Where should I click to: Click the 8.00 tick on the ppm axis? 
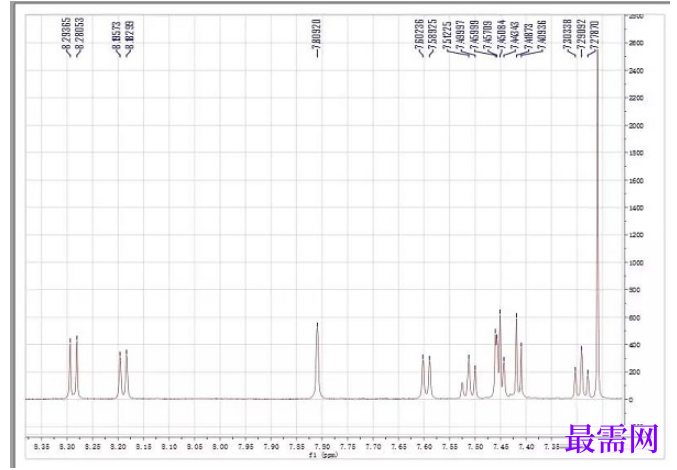[x=220, y=447]
